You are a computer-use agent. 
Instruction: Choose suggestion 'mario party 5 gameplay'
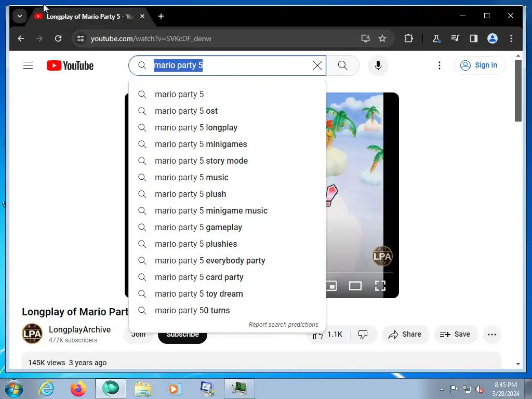[228, 228]
